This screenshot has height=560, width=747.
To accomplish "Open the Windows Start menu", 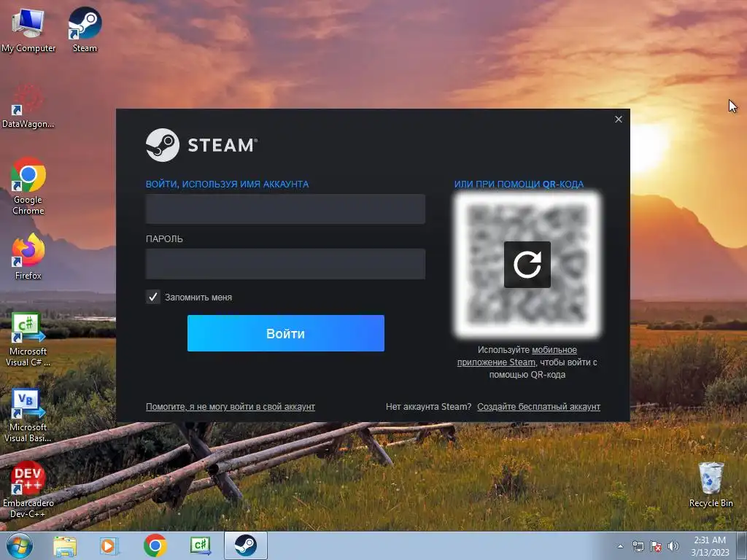I will click(20, 545).
